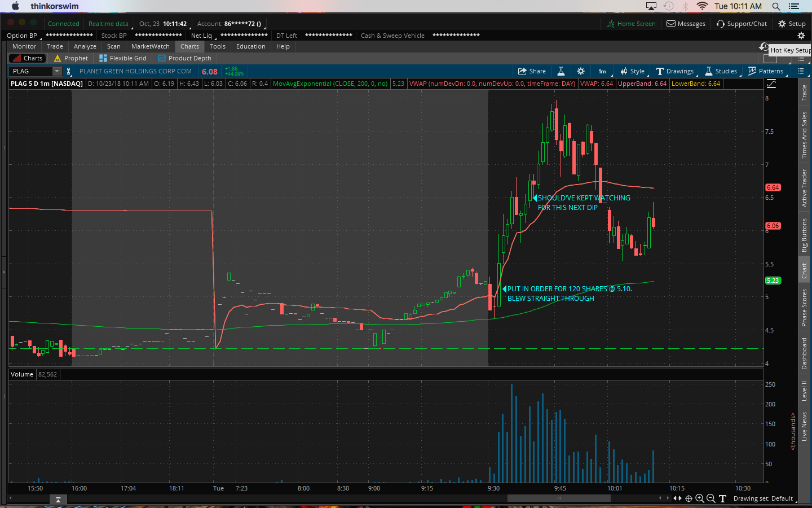This screenshot has width=812, height=508.
Task: Open the 1m timeframe selector
Action: (x=602, y=71)
